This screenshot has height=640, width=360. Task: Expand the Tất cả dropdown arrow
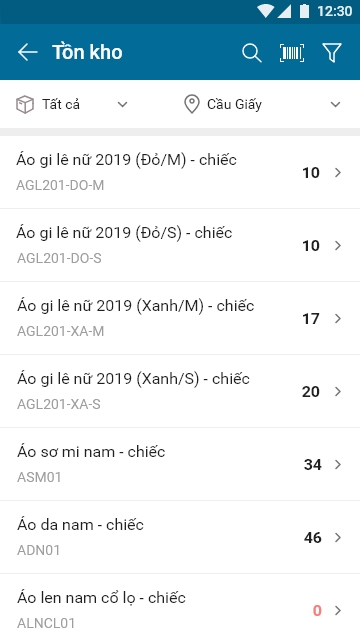[x=122, y=104]
